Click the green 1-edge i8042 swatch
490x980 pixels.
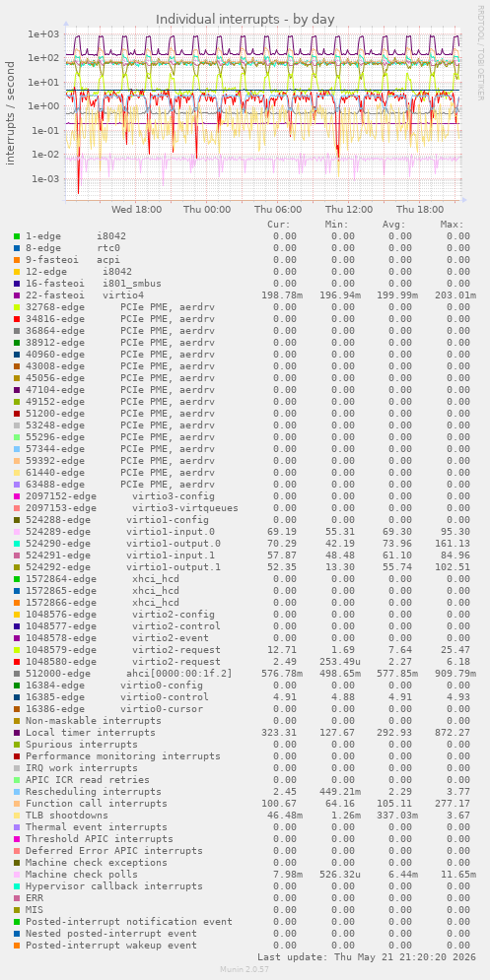tap(17, 236)
